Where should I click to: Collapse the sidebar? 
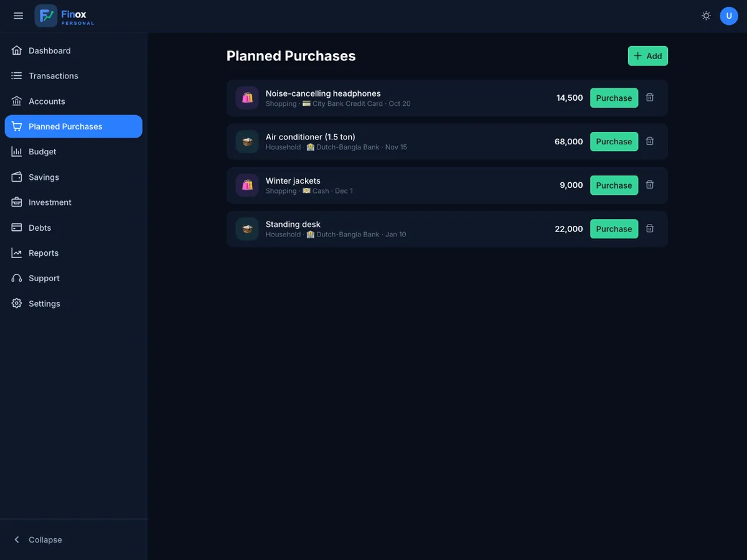73,539
